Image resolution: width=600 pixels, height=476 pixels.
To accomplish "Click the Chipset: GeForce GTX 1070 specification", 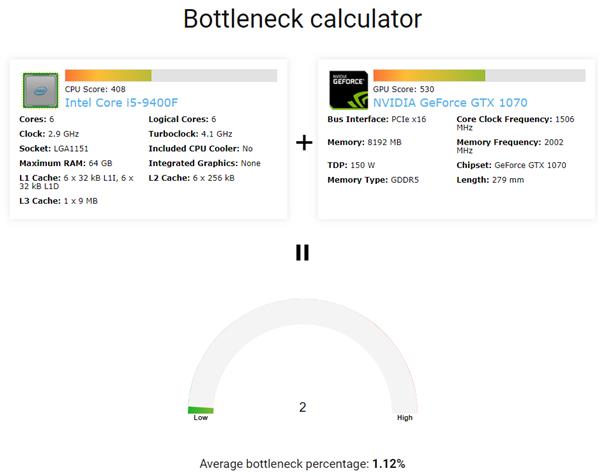I will [511, 165].
